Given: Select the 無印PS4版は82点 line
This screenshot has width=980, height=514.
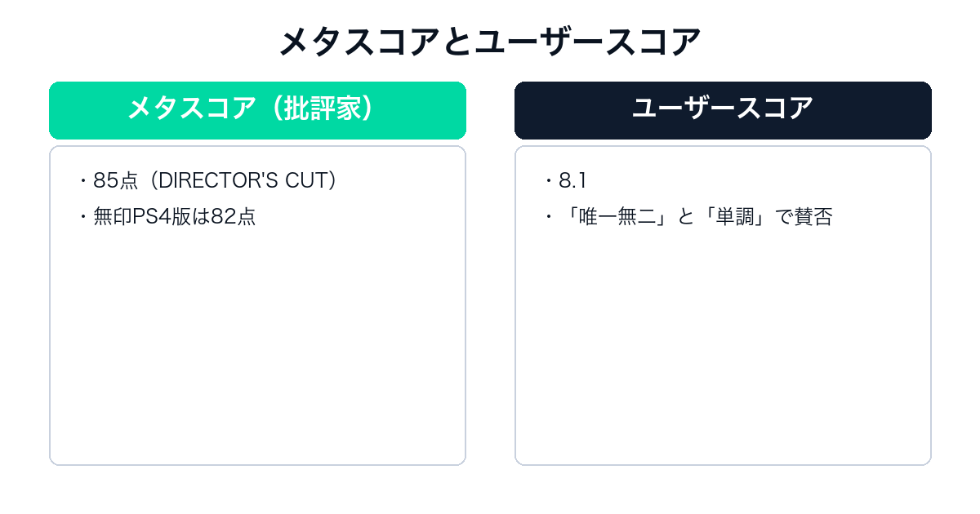Looking at the screenshot, I should point(175,217).
